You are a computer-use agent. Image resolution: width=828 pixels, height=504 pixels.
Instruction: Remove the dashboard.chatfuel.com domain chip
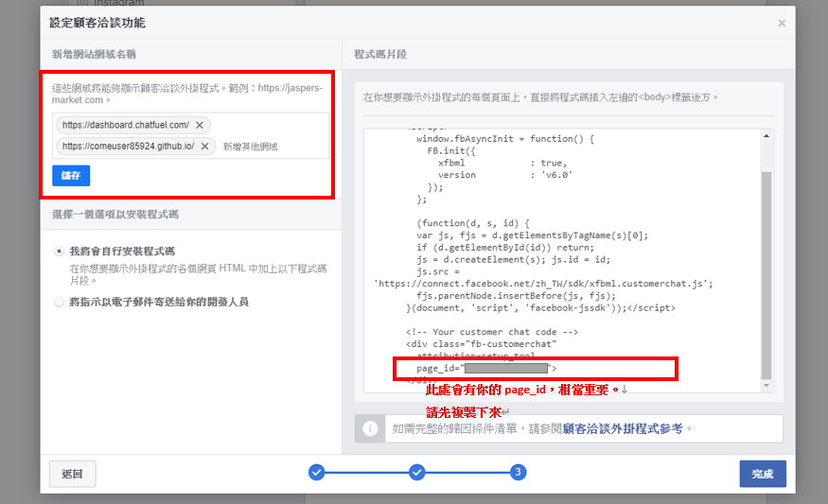[x=200, y=125]
